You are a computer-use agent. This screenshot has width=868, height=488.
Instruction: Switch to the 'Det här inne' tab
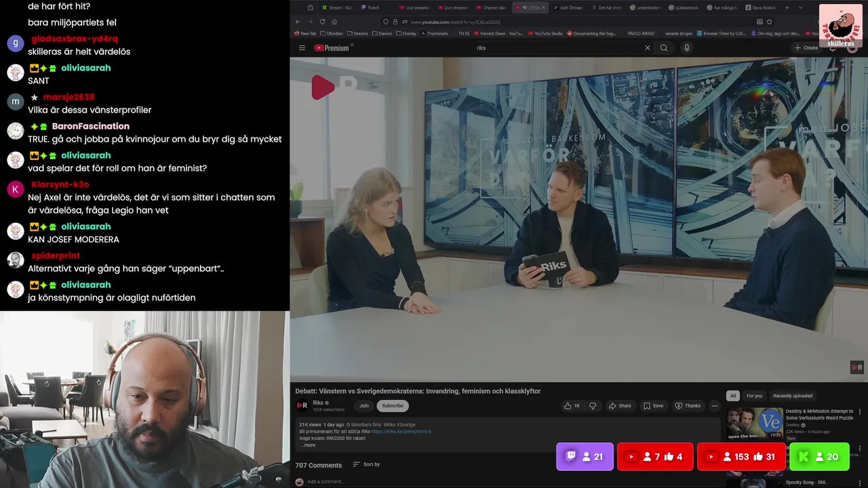point(607,7)
